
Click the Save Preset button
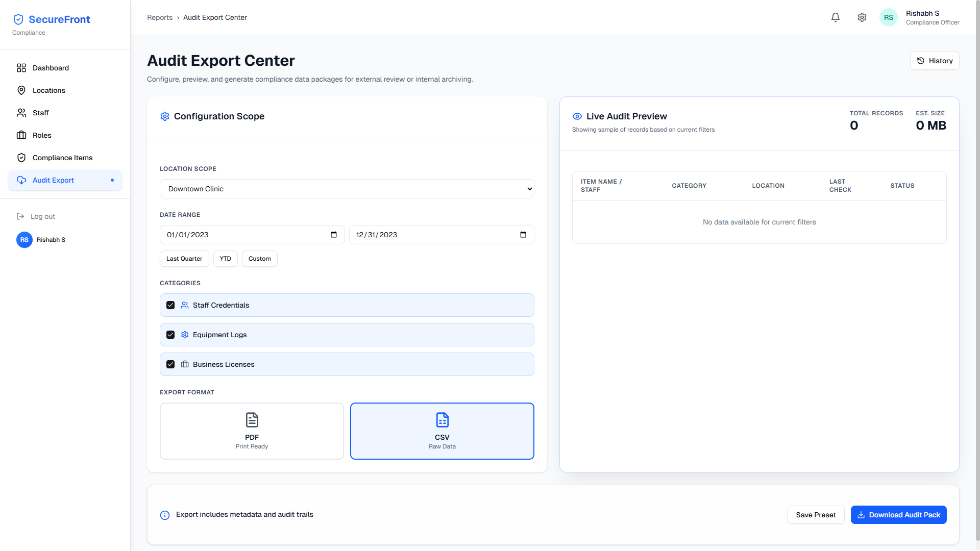(816, 515)
